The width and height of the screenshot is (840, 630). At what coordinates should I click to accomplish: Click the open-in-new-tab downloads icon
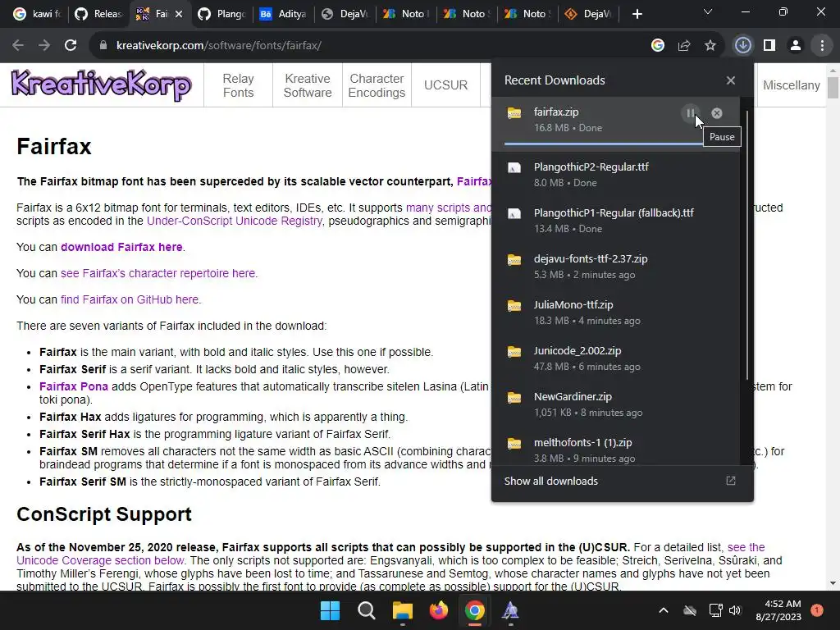point(731,481)
